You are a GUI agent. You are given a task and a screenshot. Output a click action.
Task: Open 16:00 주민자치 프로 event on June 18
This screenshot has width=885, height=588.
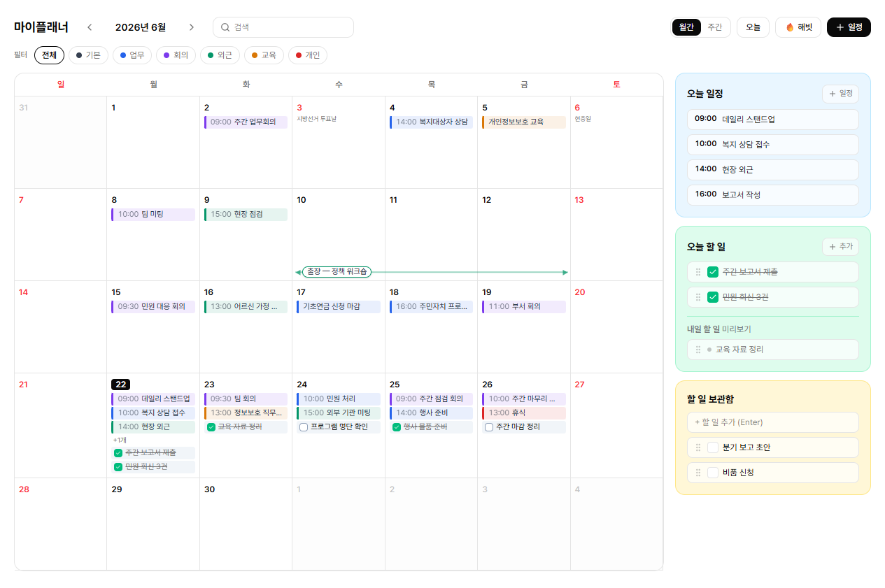(x=431, y=307)
